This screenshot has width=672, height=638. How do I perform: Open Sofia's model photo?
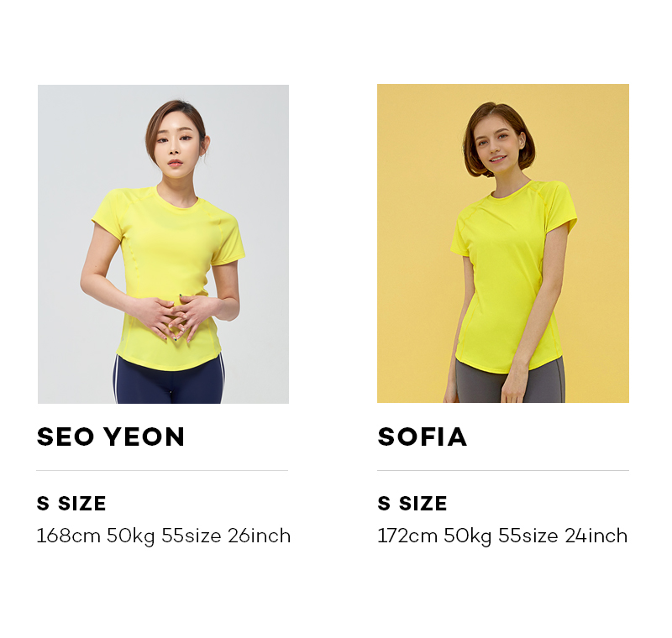(503, 243)
